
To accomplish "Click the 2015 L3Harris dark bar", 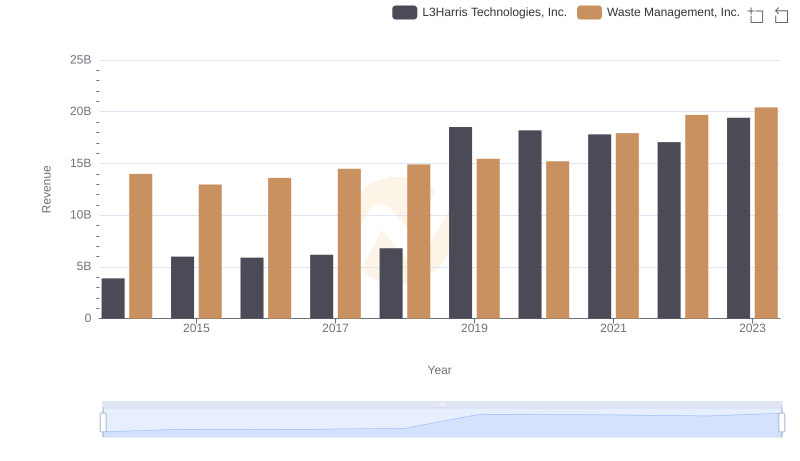I will coord(182,288).
